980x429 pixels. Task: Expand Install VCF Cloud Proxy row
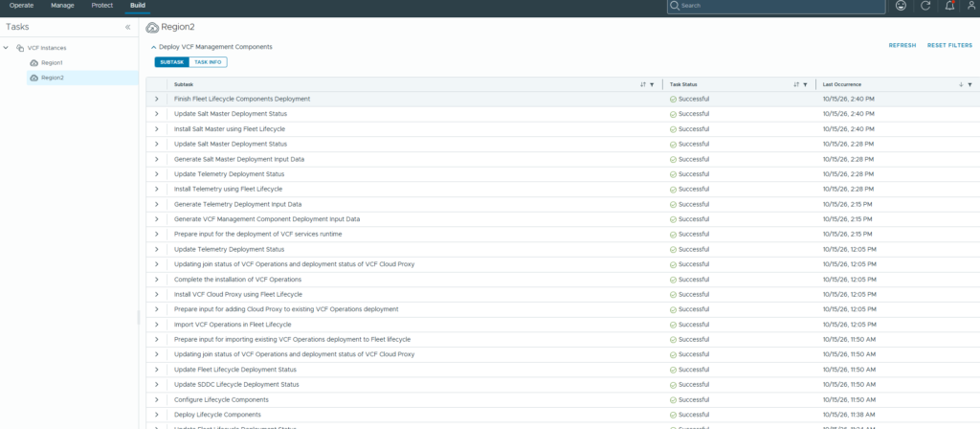click(x=156, y=294)
